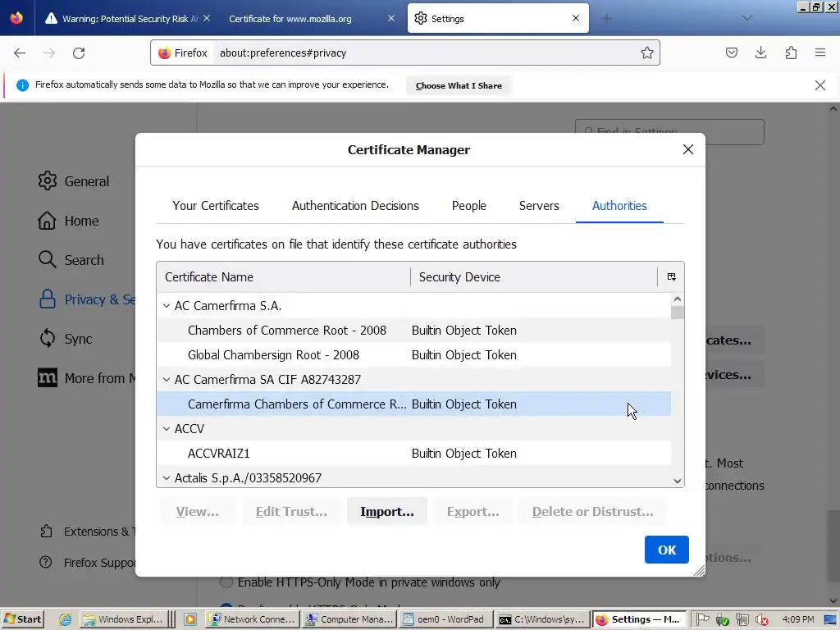Select the Authorities tab
The height and width of the screenshot is (630, 840).
pyautogui.click(x=619, y=206)
